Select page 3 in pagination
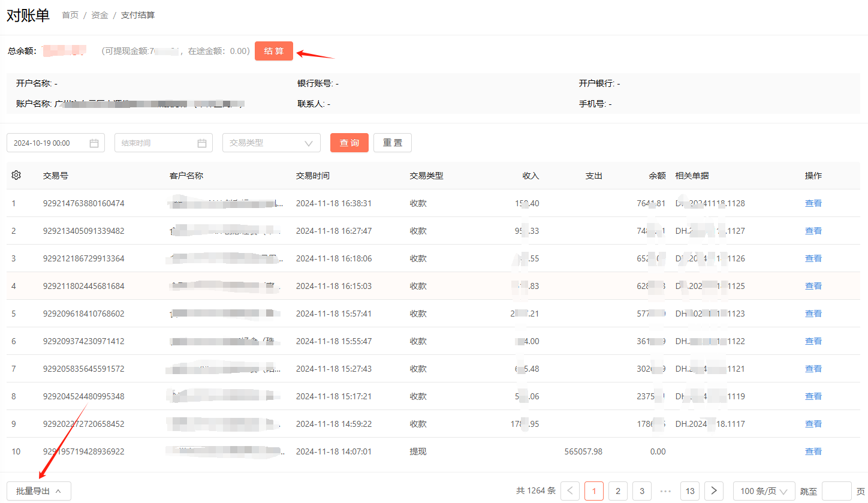This screenshot has height=503, width=868. pyautogui.click(x=642, y=491)
